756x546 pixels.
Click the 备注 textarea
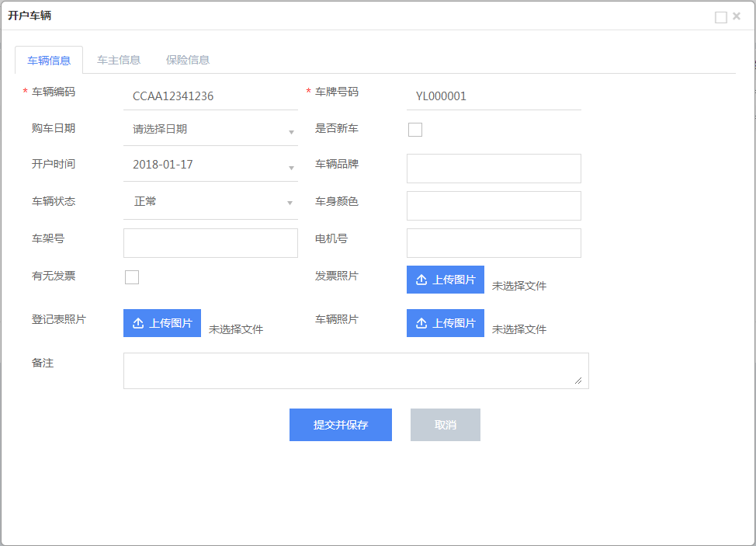tap(355, 370)
